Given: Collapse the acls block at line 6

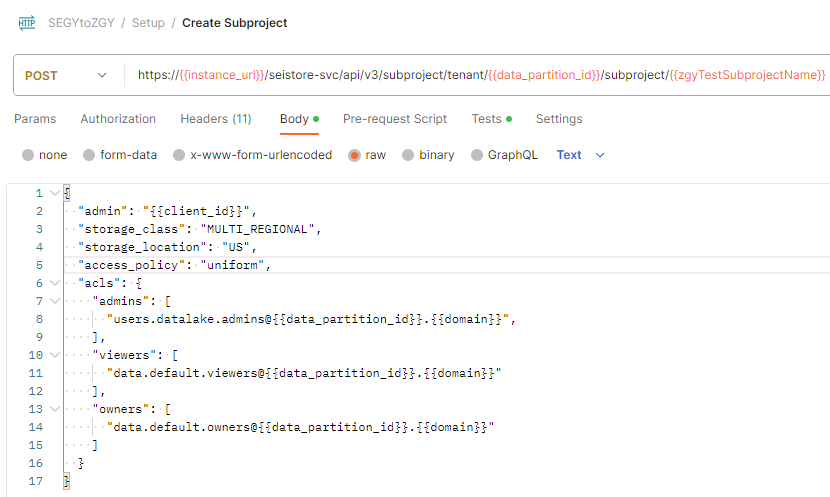Looking at the screenshot, I should [55, 283].
